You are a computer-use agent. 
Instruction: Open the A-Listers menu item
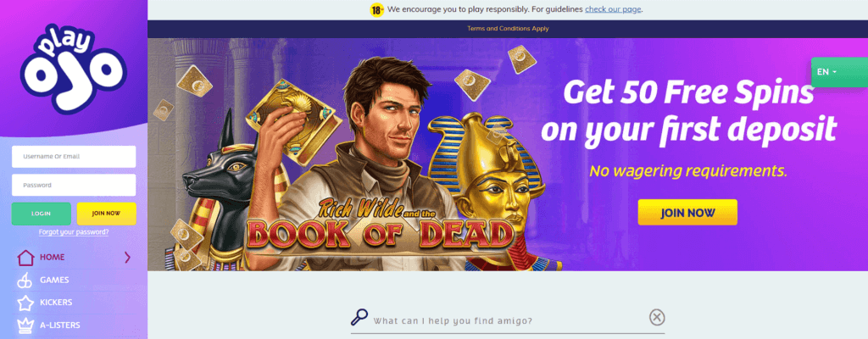click(60, 325)
